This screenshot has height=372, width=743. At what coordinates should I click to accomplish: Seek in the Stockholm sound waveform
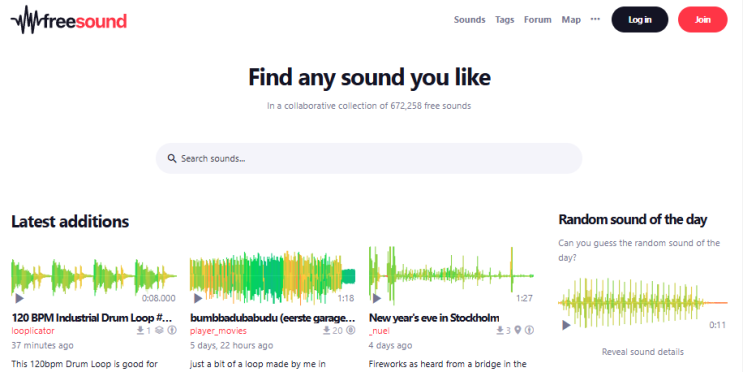pos(452,275)
